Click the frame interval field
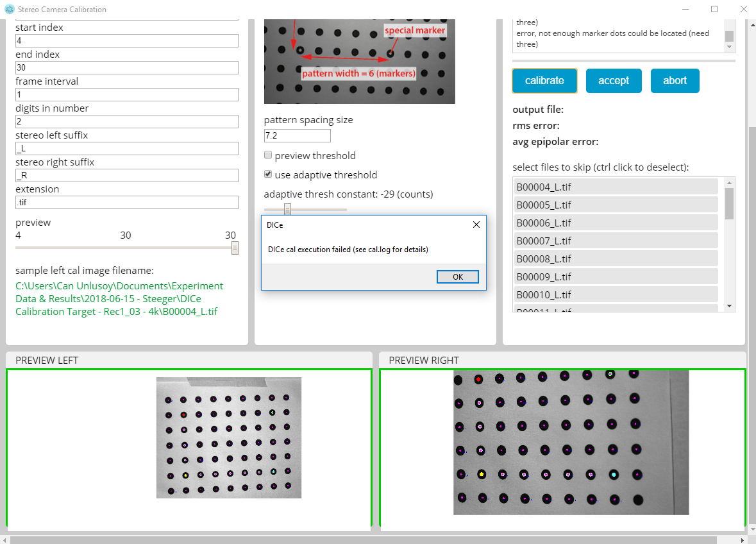756x544 pixels. pyautogui.click(x=126, y=94)
